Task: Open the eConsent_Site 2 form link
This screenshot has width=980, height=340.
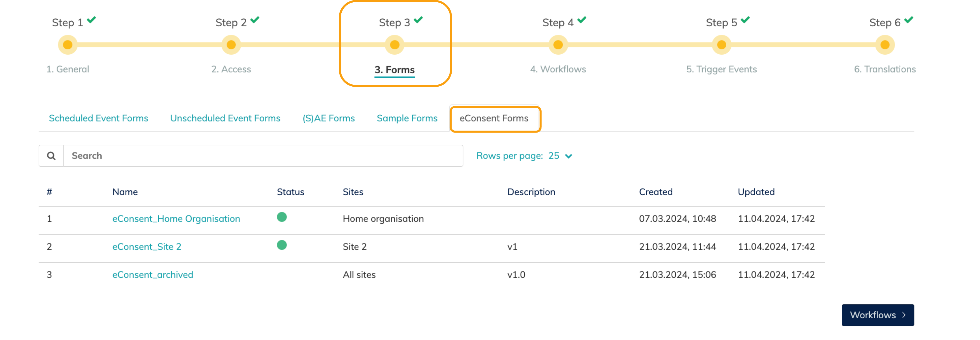Action: pyautogui.click(x=147, y=247)
